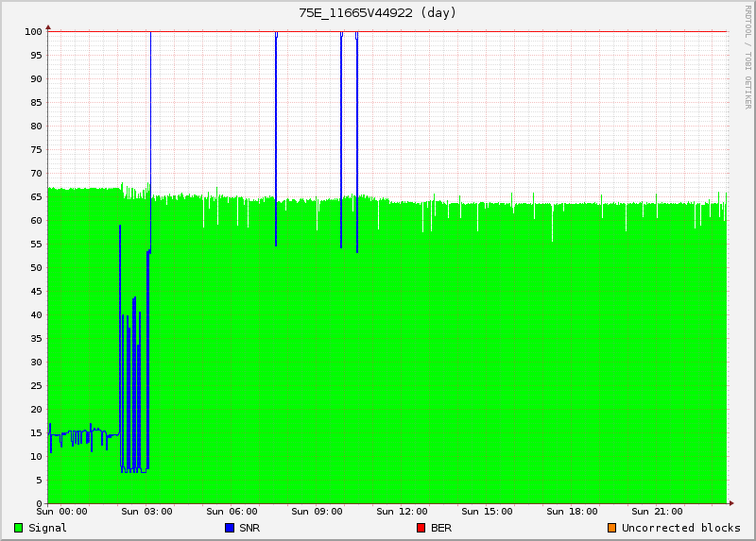This screenshot has height=541, width=756.
Task: Click the 'Sun 21:00' time axis label
Action: click(657, 512)
